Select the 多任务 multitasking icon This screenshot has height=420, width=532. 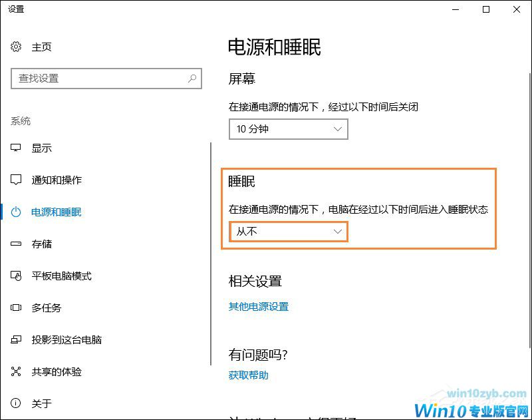(x=16, y=308)
